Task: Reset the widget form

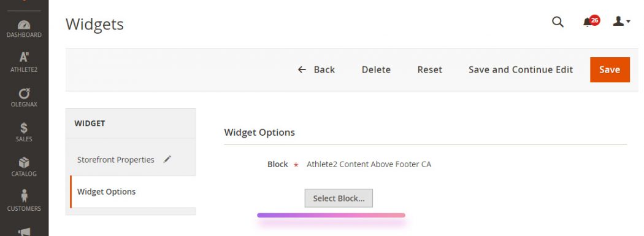Action: click(x=429, y=69)
